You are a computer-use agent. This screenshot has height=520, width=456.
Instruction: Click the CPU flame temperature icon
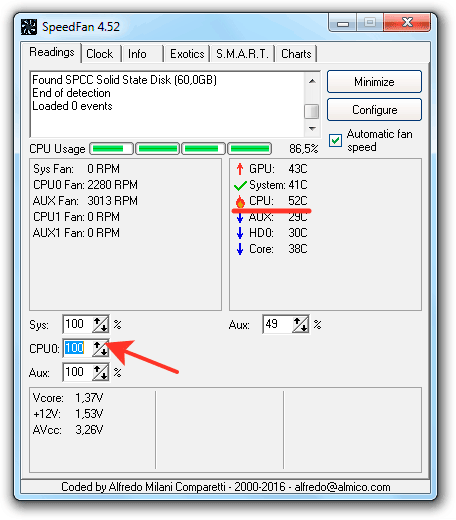[x=240, y=201]
